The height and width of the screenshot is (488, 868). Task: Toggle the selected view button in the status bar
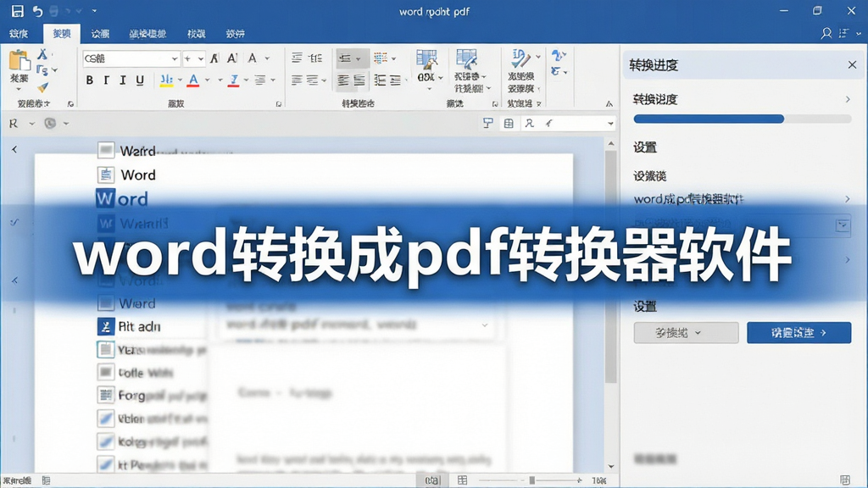pos(432,480)
